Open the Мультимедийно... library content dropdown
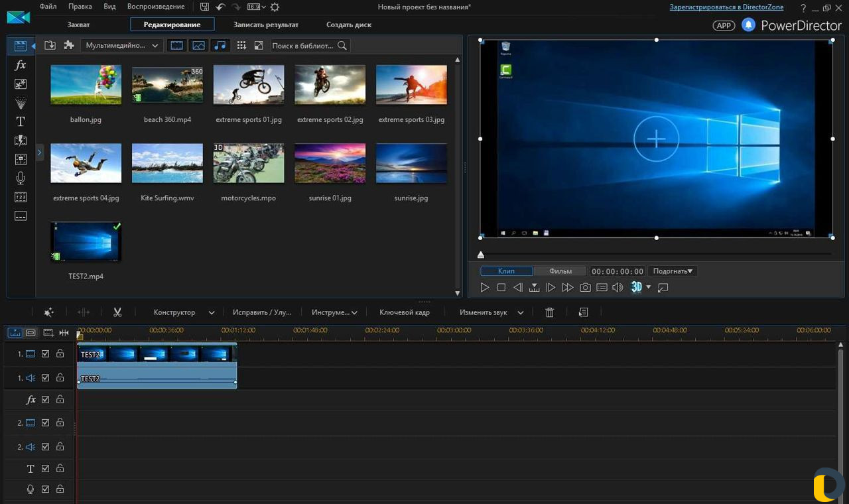849x504 pixels. click(122, 46)
